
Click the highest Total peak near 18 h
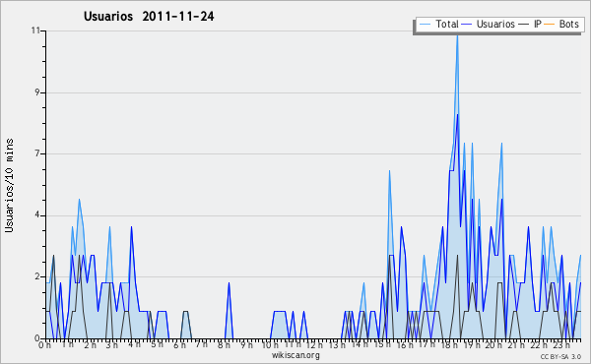point(457,36)
